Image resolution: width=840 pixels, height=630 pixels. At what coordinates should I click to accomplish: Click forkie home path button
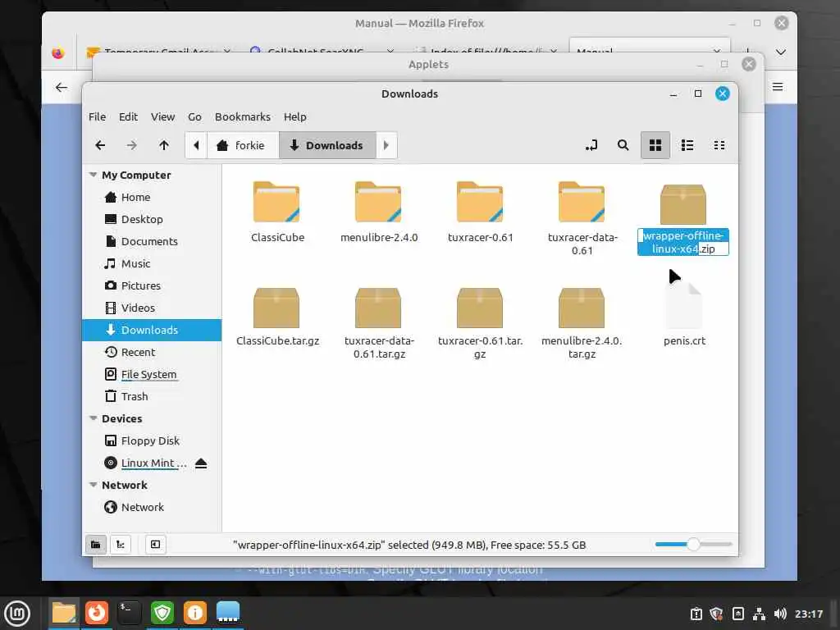[x=243, y=145]
